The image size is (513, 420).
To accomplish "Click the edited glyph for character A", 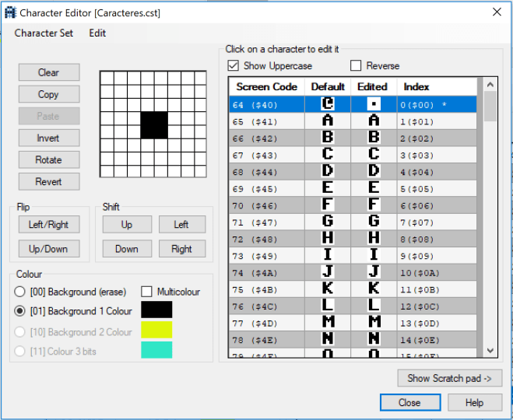I will coord(374,121).
